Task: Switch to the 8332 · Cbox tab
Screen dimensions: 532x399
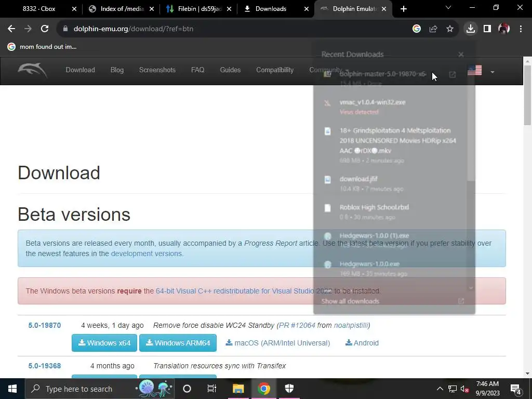Action: (39, 9)
